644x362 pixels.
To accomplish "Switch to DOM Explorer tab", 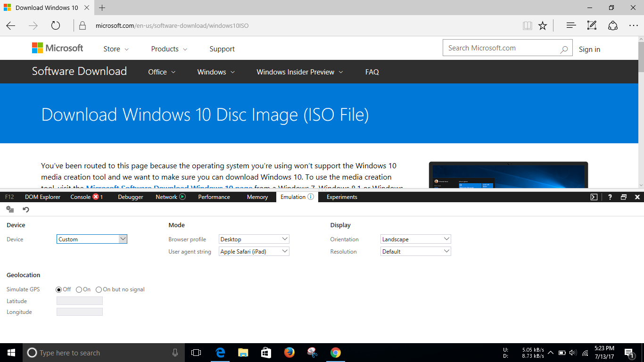I will 42,197.
